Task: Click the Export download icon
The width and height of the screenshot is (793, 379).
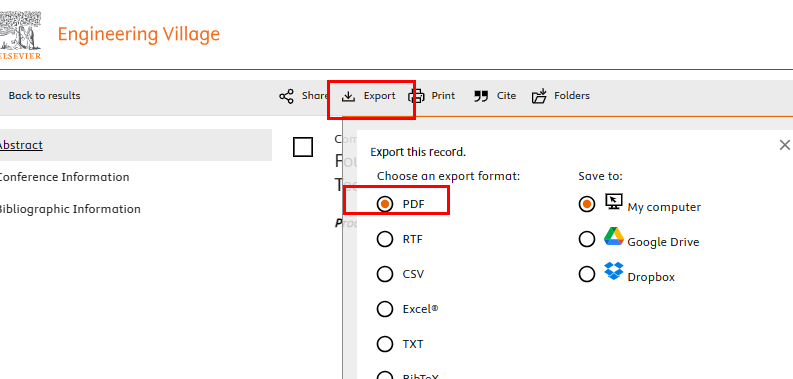Action: click(348, 96)
